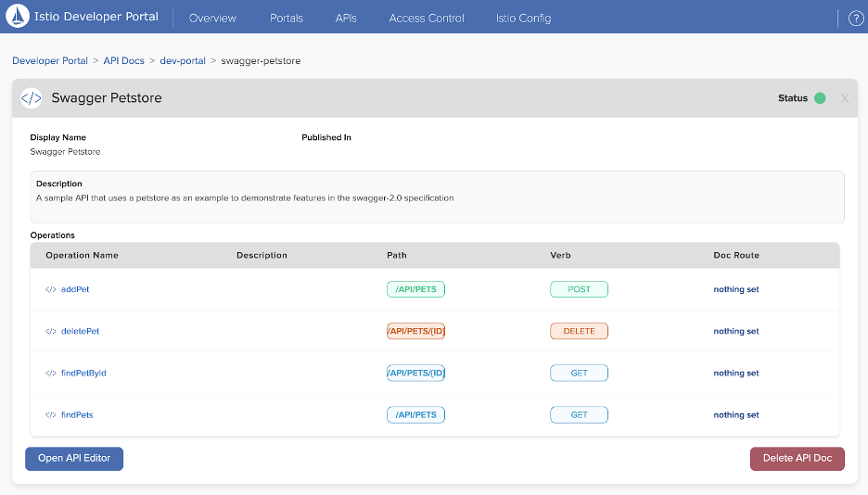The image size is (868, 495).
Task: Click the POST verb badge
Action: (x=579, y=289)
